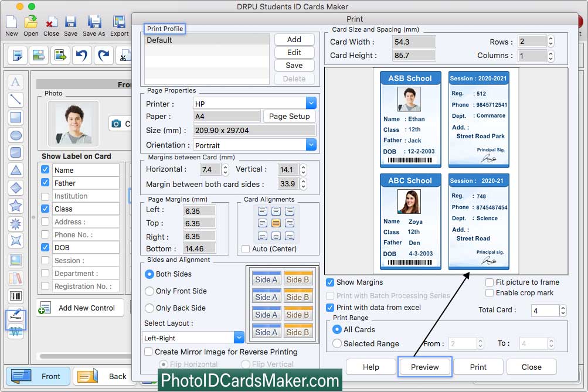Close the Print dialog with Close button
Image resolution: width=588 pixels, height=392 pixels.
532,367
